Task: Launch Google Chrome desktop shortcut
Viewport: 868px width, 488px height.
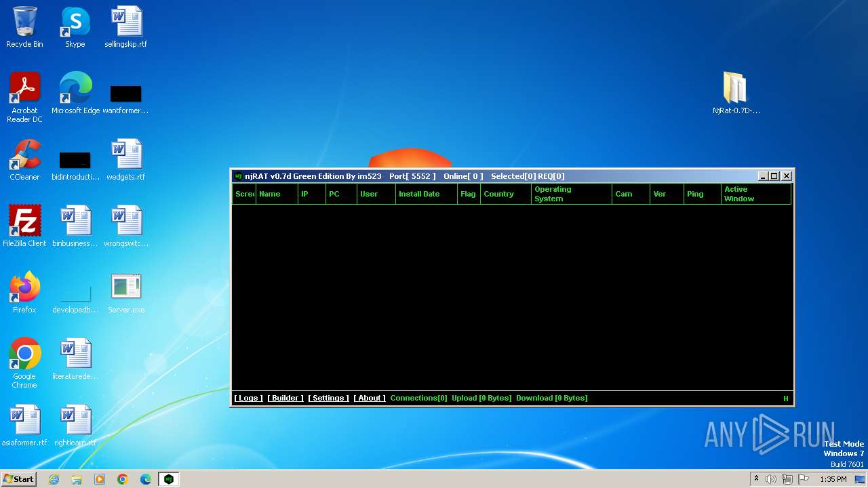Action: [x=24, y=363]
